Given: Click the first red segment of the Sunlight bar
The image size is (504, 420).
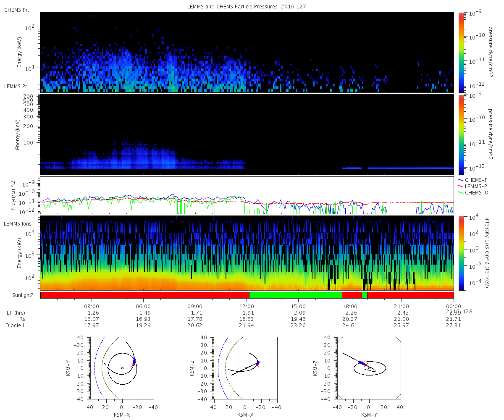Looking at the screenshot, I should [145, 295].
